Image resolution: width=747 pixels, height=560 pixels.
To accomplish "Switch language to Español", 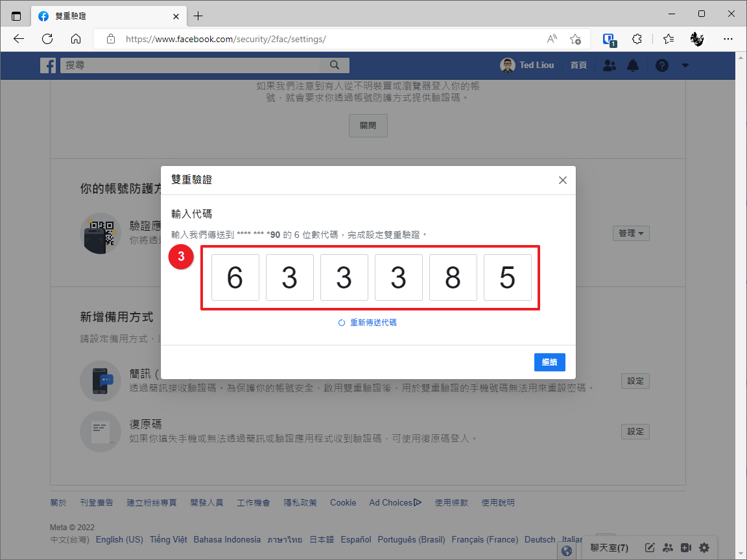I will point(356,539).
